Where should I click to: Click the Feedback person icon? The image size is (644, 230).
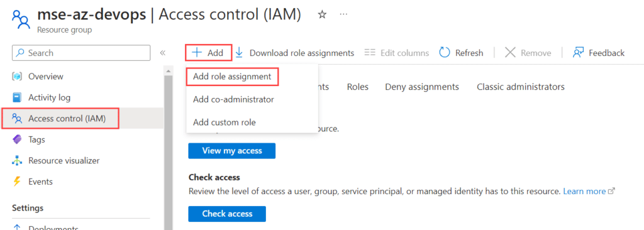[x=579, y=53]
